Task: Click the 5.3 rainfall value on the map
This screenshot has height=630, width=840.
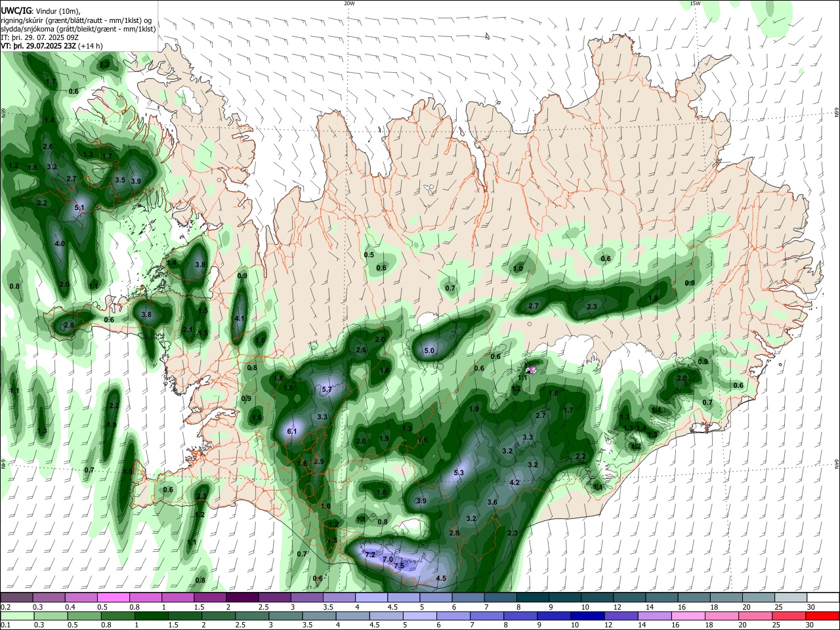Action: point(459,472)
